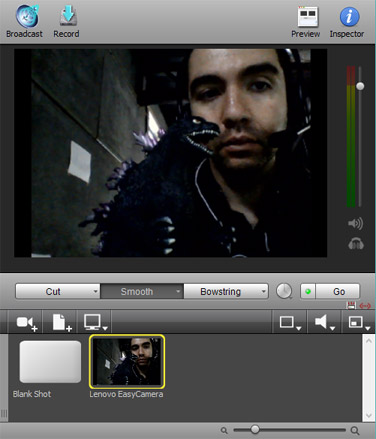376x439 pixels.
Task: Click the audio level meter
Action: tap(351, 137)
